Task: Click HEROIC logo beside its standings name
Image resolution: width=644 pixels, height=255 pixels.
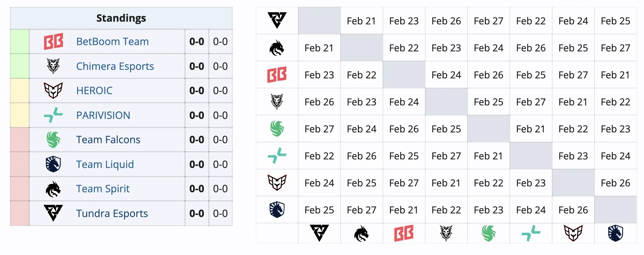Action: pyautogui.click(x=53, y=90)
